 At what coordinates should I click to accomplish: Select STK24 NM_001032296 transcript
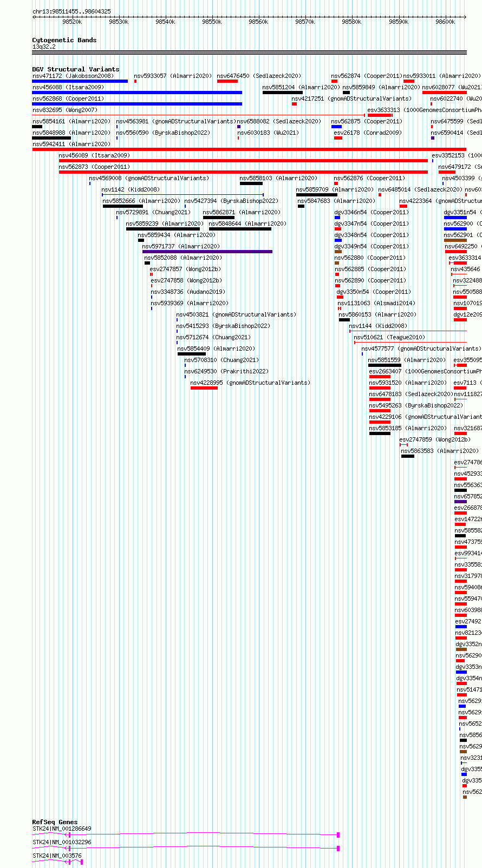62,842
